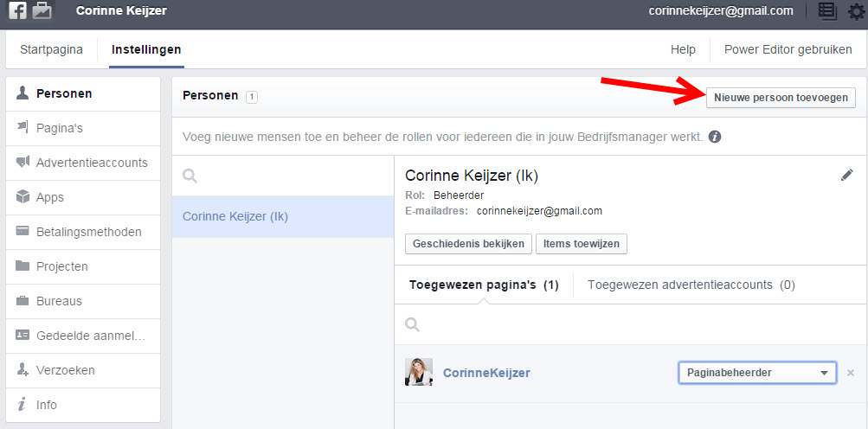Click Power Editor gebruiken
868x429 pixels.
tap(788, 49)
